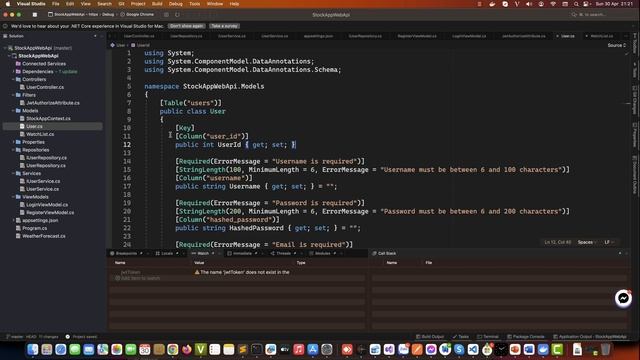
Task: Open IUserRepository.cs in solution tree
Action: pyautogui.click(x=46, y=158)
